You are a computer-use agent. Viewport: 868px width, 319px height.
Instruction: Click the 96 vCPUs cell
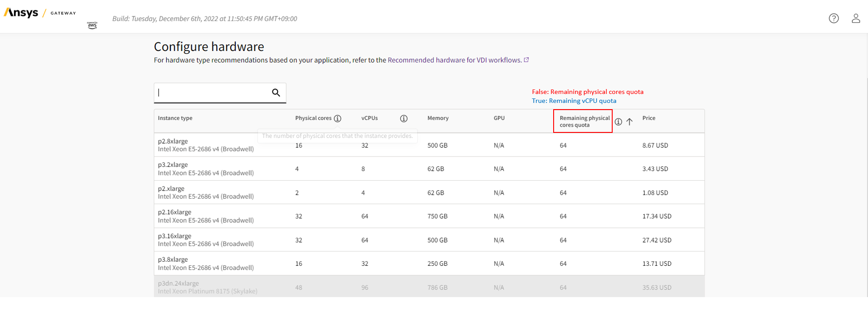(x=365, y=288)
